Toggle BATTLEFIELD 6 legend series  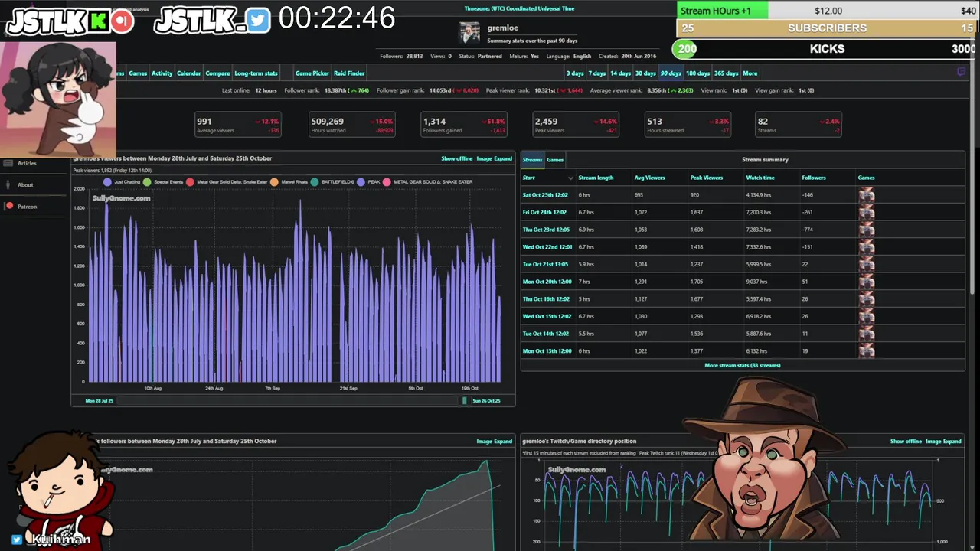click(333, 182)
